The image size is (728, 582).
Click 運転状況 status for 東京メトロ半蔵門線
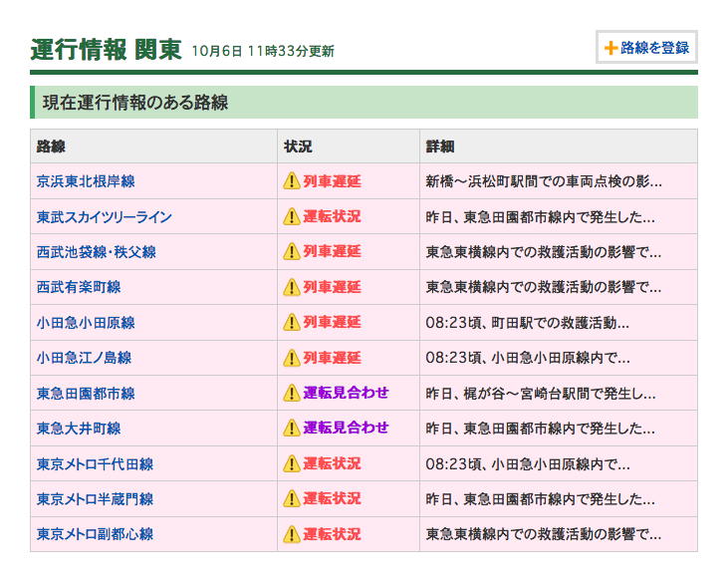(332, 499)
